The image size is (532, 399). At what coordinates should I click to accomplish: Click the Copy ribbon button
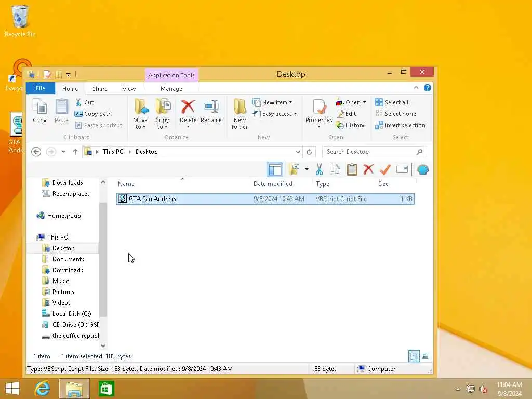(39, 111)
